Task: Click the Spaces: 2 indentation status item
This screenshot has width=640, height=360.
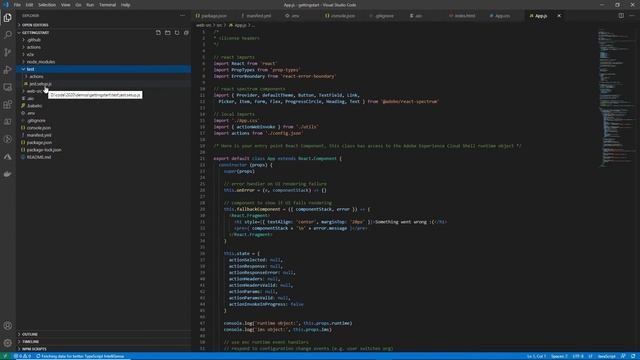Action: (559, 356)
